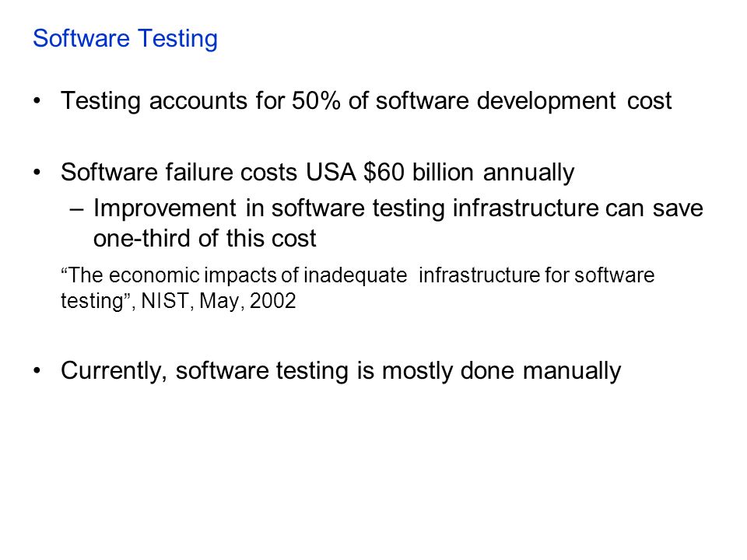Viewport: 747px width, 560px height.
Task: Click the word "annually"
Action: [529, 173]
